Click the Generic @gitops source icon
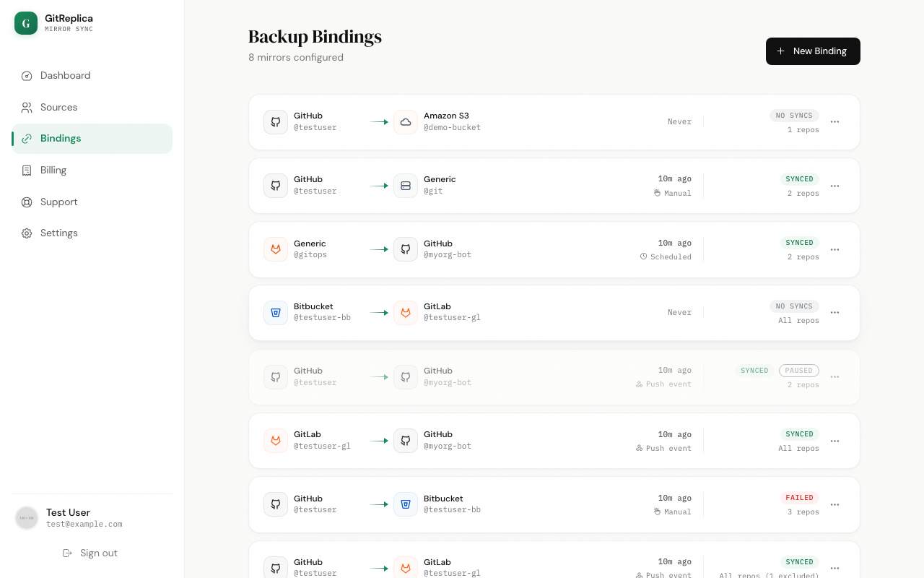The height and width of the screenshot is (578, 924). 276,249
